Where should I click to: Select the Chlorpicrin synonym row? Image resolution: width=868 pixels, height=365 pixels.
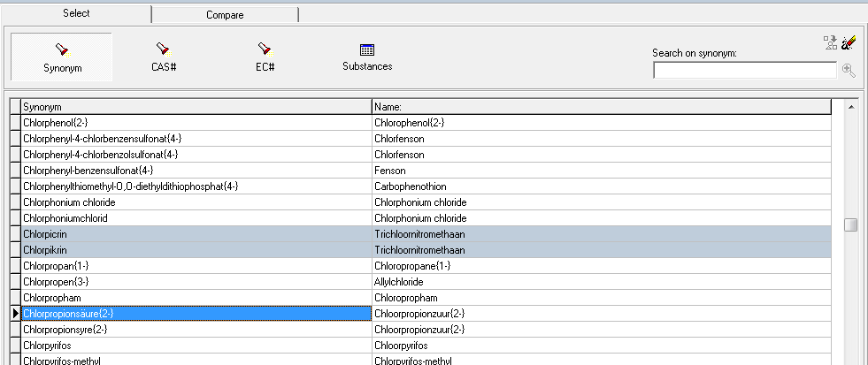click(196, 234)
